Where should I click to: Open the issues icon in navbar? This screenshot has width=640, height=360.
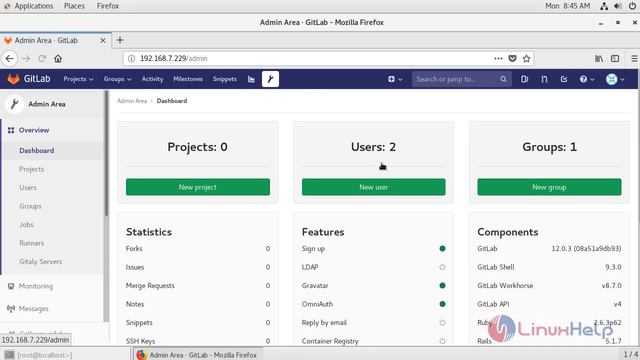click(x=524, y=79)
